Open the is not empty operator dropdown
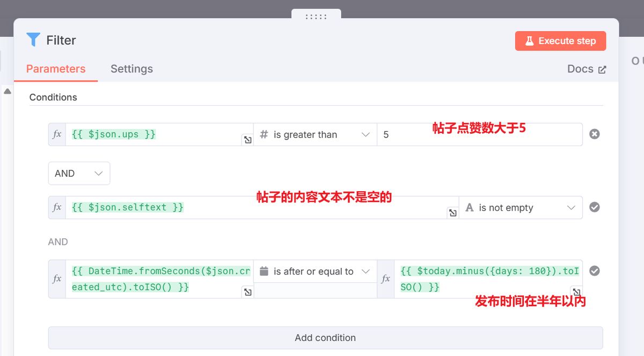The image size is (644, 356). [521, 207]
